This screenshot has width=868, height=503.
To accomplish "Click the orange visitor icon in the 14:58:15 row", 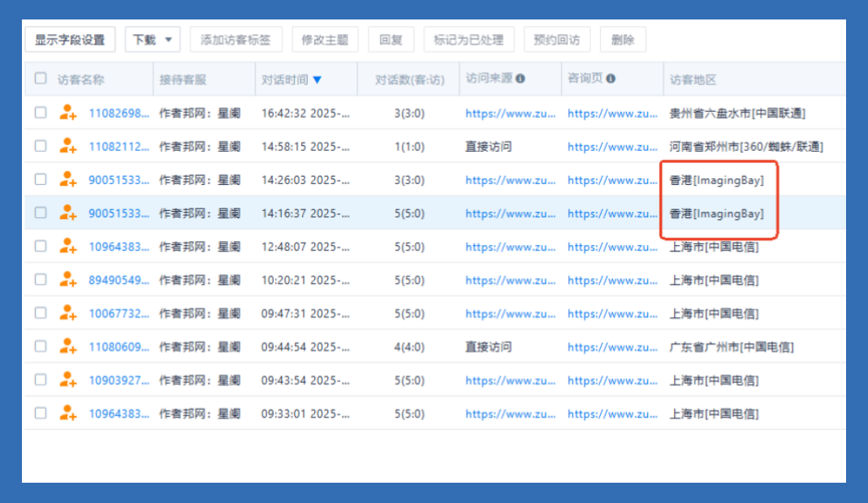I will click(x=68, y=146).
